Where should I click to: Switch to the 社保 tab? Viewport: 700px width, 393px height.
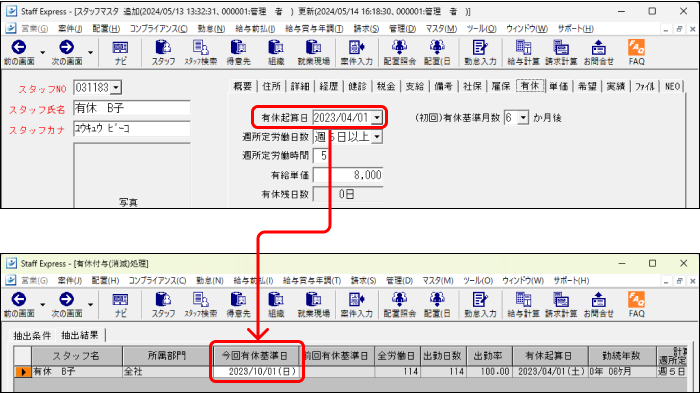pyautogui.click(x=472, y=86)
